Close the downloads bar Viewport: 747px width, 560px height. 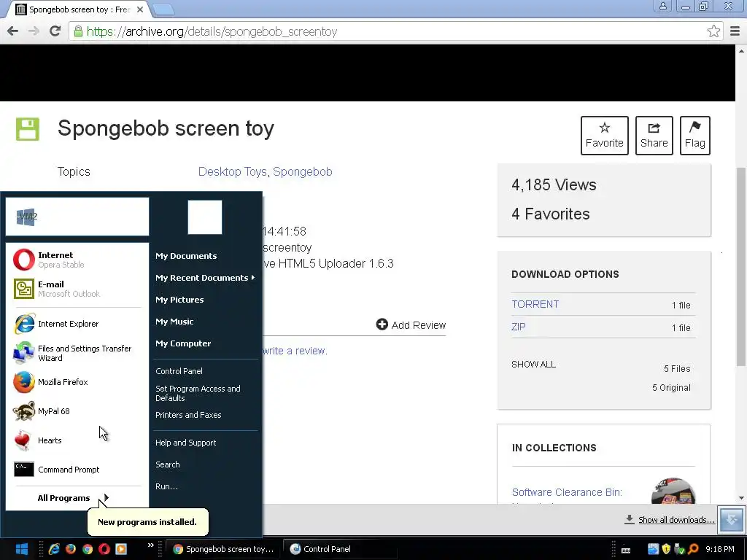(732, 519)
